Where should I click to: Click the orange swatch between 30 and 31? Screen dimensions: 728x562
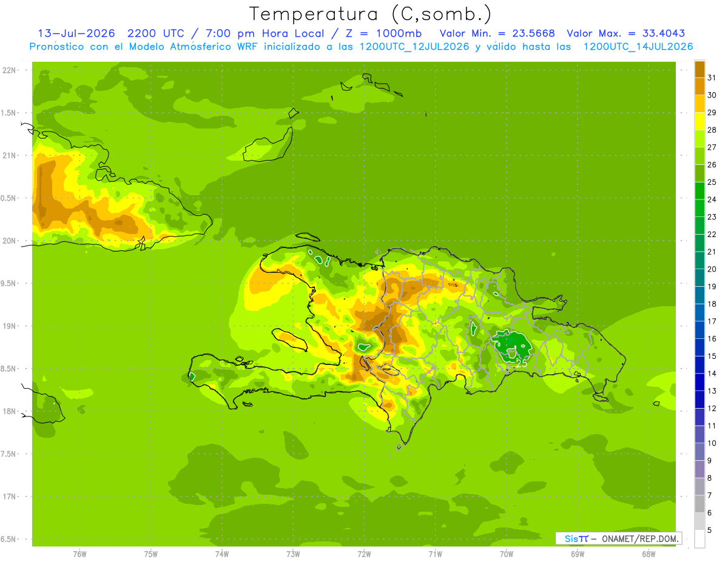(699, 87)
